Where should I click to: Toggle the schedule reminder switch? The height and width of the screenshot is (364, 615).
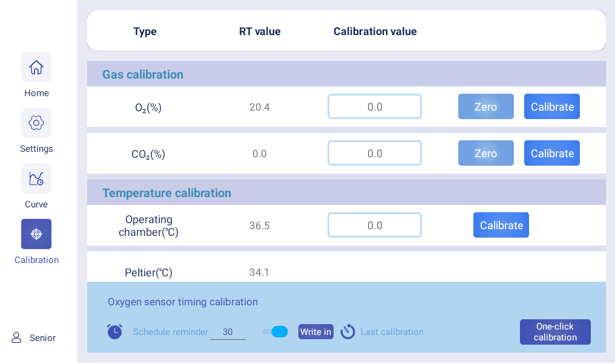tap(275, 331)
